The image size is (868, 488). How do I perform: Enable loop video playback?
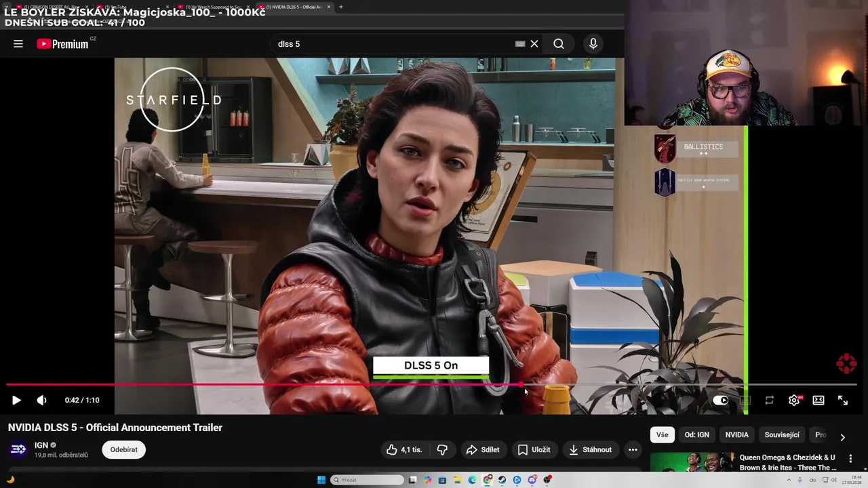pyautogui.click(x=769, y=400)
